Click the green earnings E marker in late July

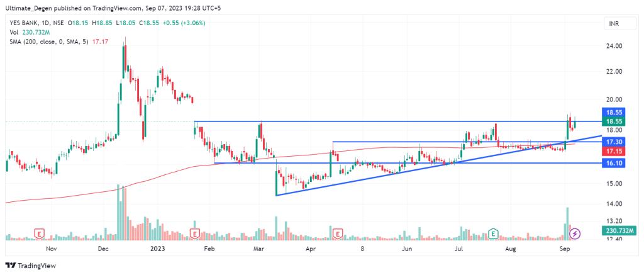pyautogui.click(x=493, y=234)
